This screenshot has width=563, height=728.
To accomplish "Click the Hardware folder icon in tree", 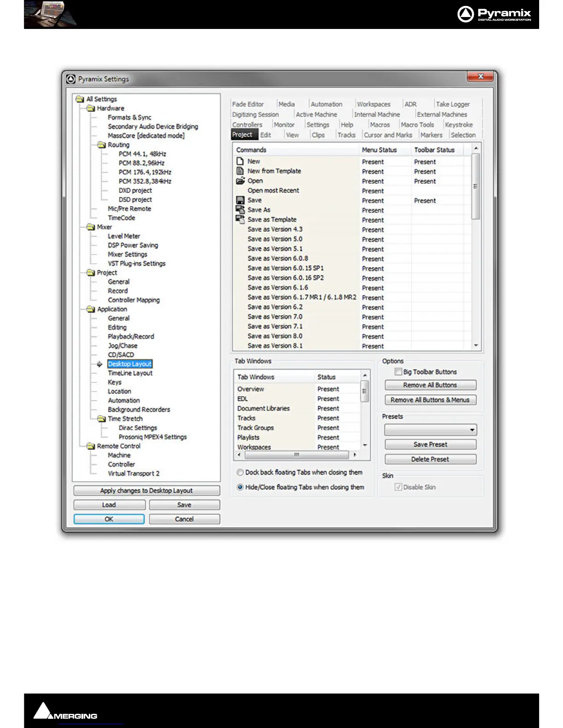I will pos(91,108).
